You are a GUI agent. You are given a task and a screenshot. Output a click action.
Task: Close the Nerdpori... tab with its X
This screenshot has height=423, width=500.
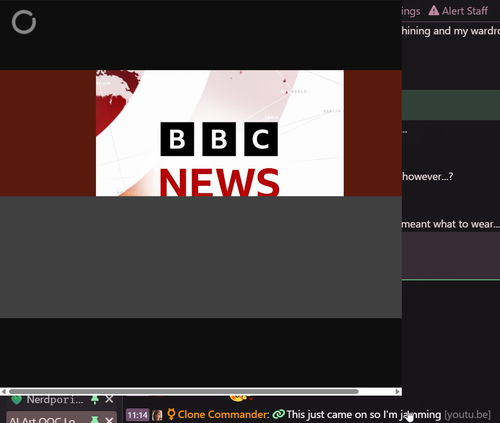[x=109, y=399]
